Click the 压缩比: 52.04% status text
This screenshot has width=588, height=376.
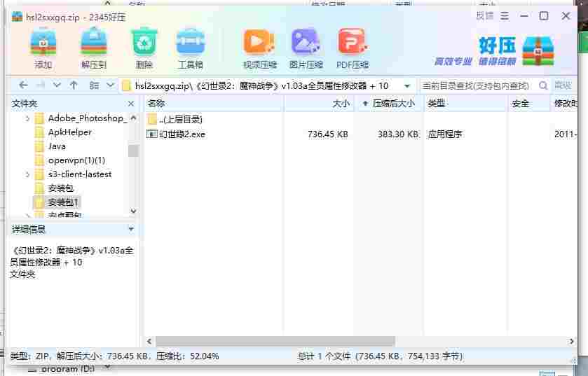pyautogui.click(x=188, y=356)
